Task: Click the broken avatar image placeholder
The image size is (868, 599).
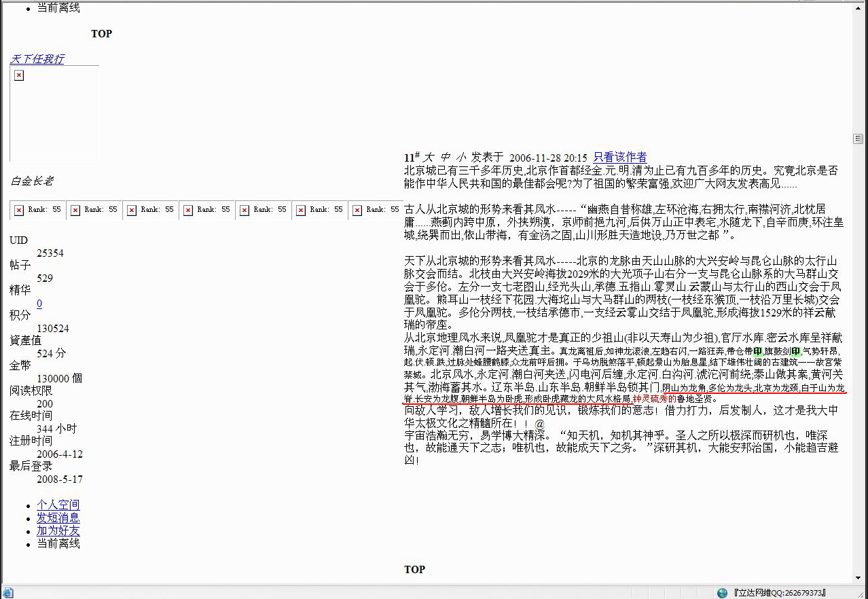Action: pos(19,75)
